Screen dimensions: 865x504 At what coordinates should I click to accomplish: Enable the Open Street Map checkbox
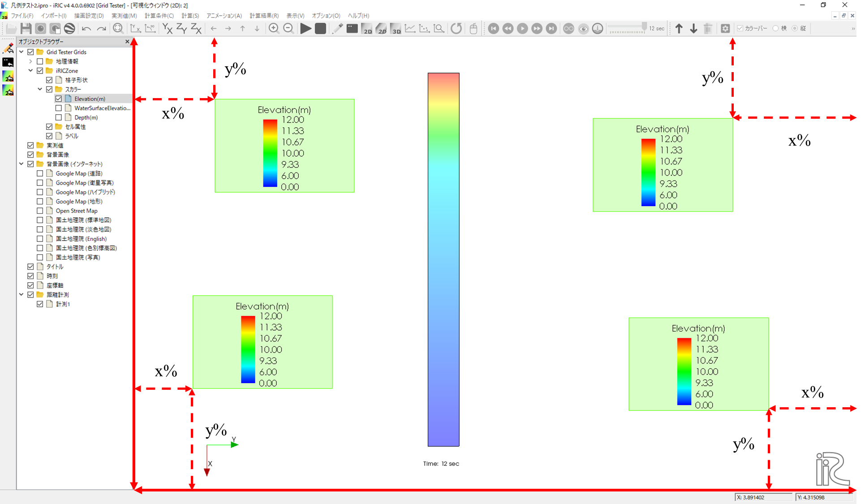pos(40,211)
